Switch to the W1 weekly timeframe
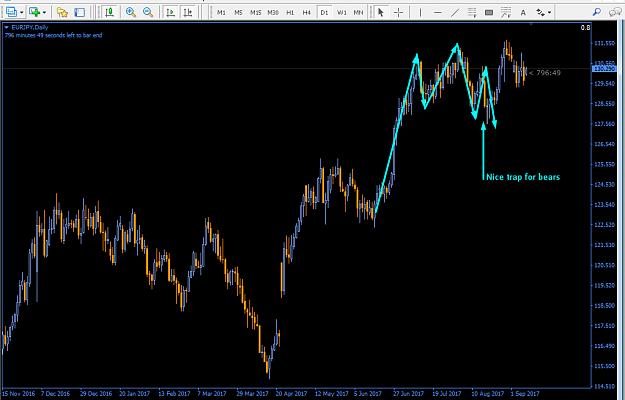 tap(342, 13)
